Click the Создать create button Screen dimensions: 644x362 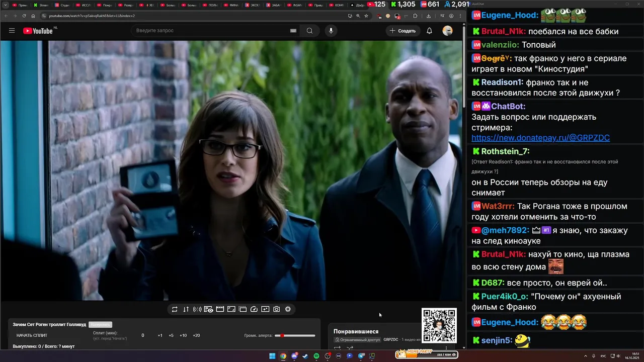403,31
